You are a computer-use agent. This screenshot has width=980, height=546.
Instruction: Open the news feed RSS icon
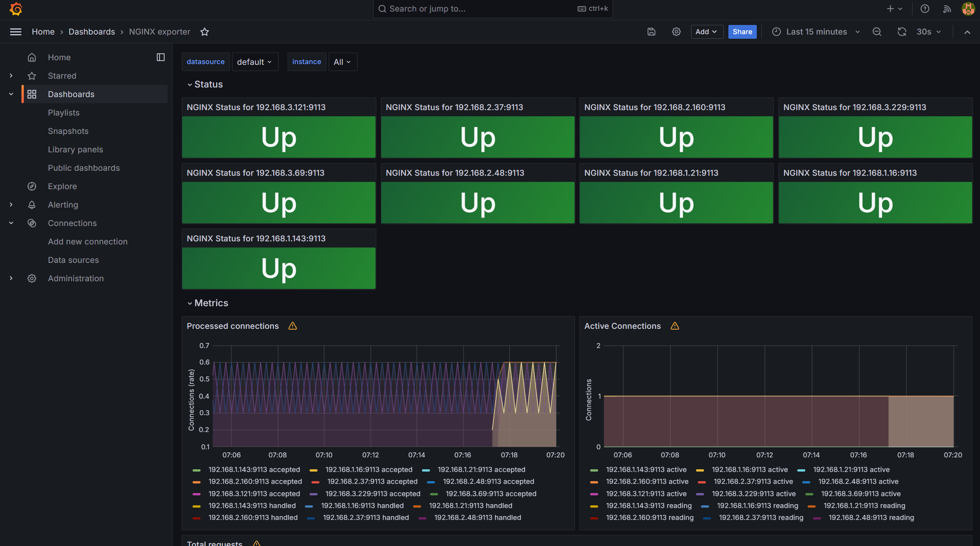(x=947, y=9)
